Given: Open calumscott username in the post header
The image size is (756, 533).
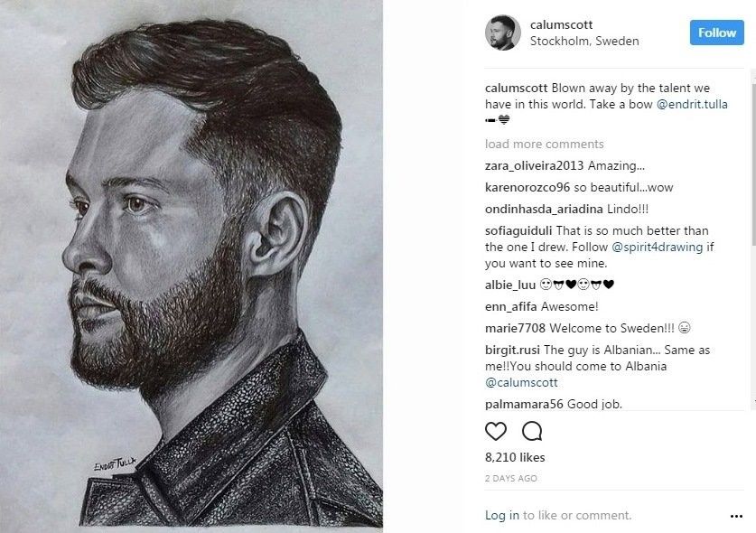Looking at the screenshot, I should 562,24.
